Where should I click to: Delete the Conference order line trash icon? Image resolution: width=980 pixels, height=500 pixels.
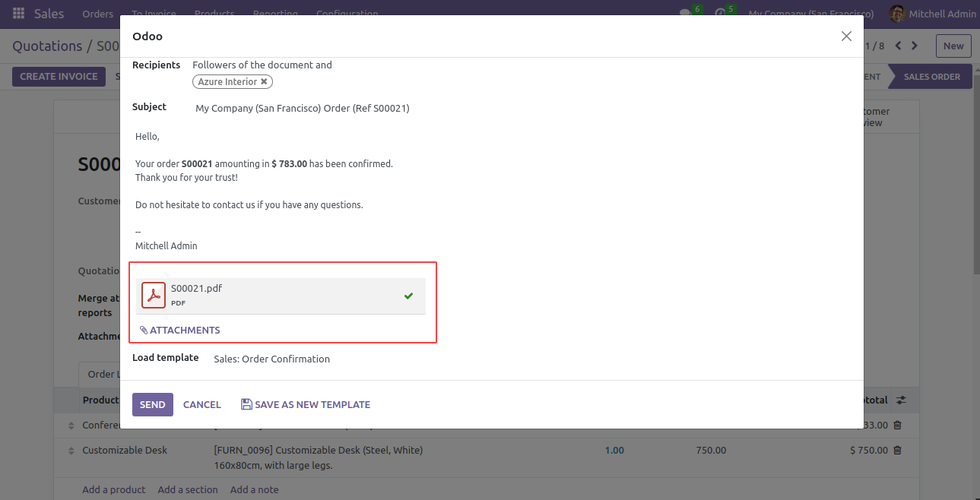[x=897, y=426]
